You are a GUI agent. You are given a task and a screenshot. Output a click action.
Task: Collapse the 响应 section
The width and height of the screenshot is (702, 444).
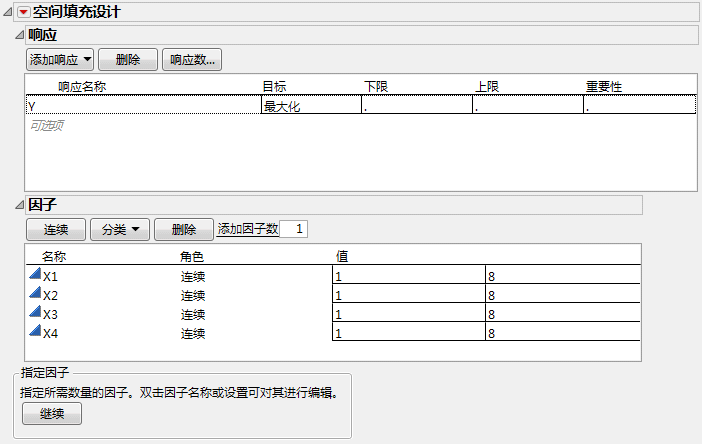(19, 34)
